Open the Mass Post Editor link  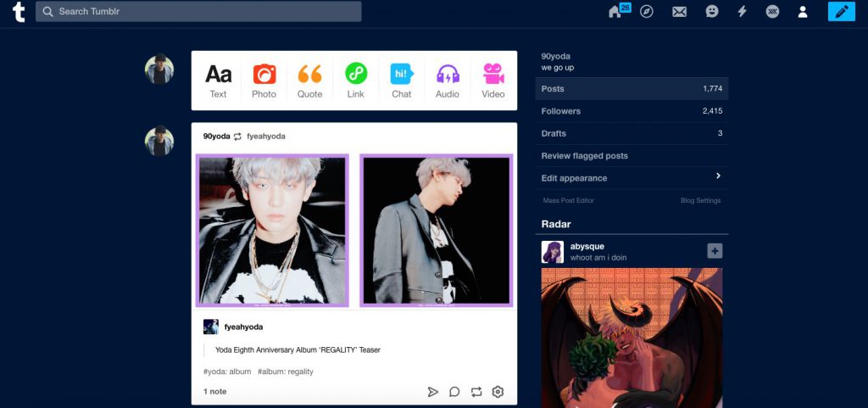(x=569, y=200)
